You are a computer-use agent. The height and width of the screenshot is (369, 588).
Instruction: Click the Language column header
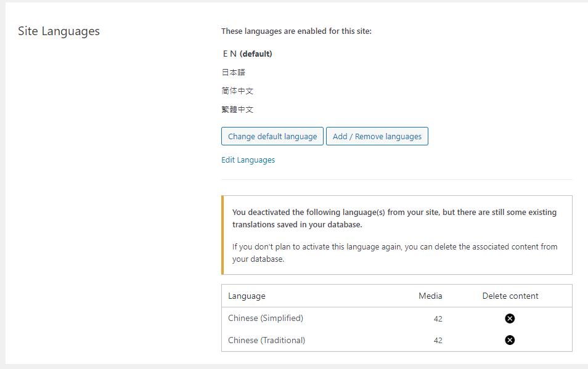(247, 296)
